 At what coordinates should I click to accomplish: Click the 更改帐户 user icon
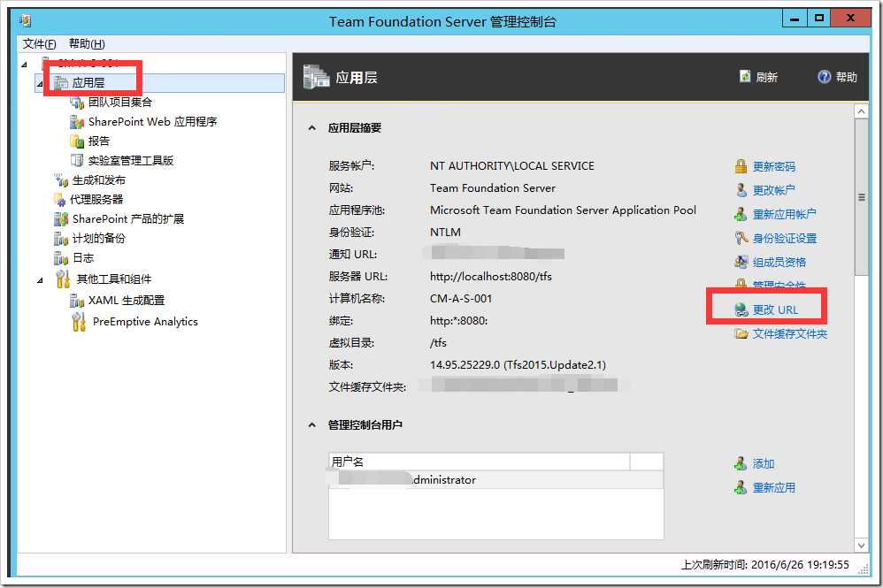741,190
